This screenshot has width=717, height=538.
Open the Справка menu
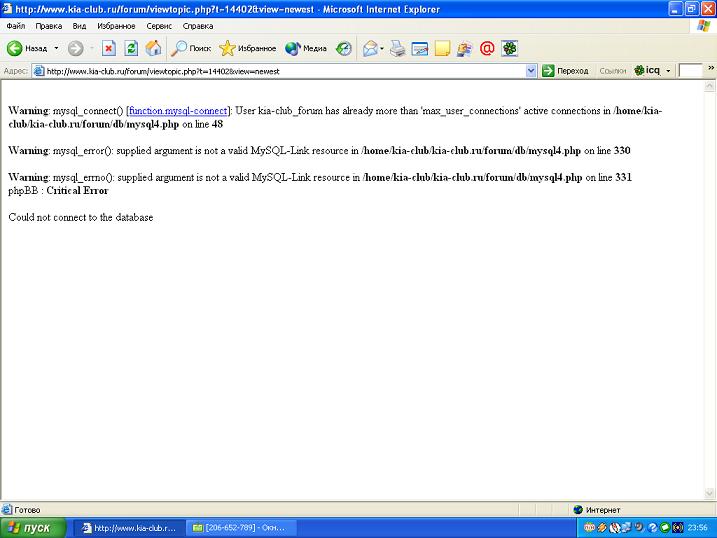tap(198, 26)
